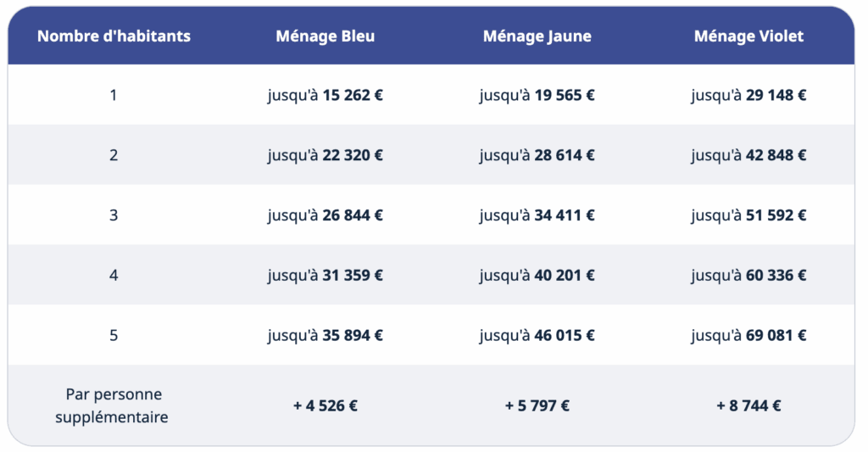The width and height of the screenshot is (868, 452).
Task: Select the 60 336 € value
Action: (776, 275)
